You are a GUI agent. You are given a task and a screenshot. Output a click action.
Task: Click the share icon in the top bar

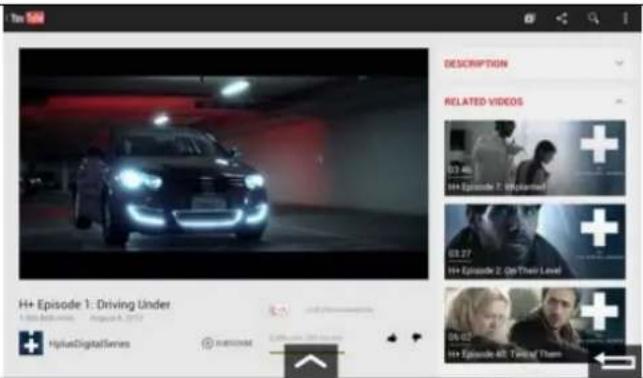[x=561, y=18]
